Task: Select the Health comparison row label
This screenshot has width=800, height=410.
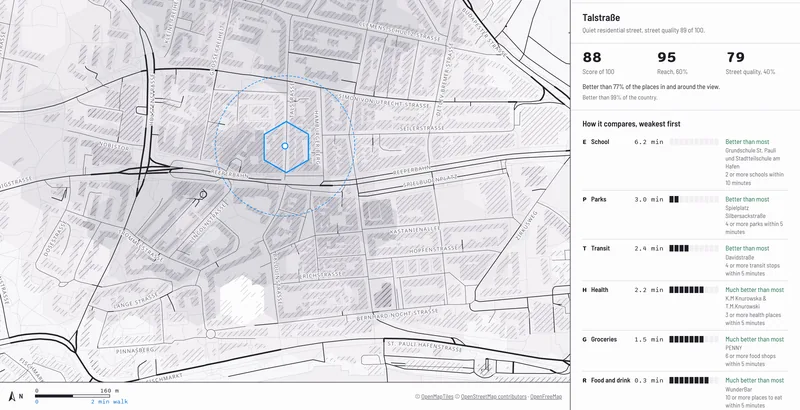Action: point(599,290)
